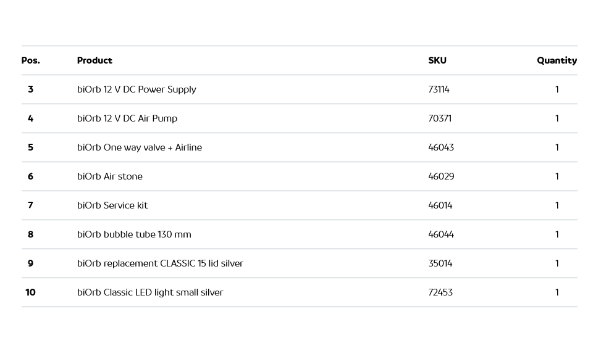Viewport: 601px width, 364px height.
Task: Open 'biOrb Classic LED light small silver'
Action: point(150,292)
